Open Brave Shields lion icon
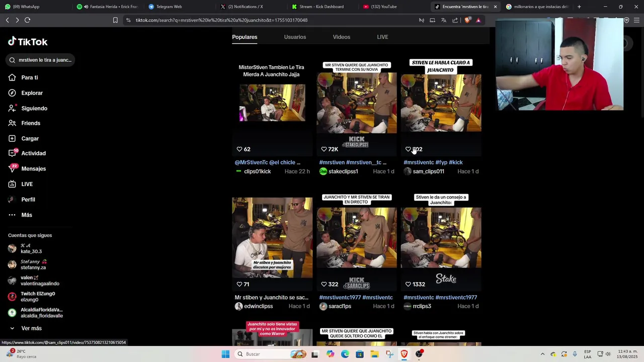 (467, 20)
